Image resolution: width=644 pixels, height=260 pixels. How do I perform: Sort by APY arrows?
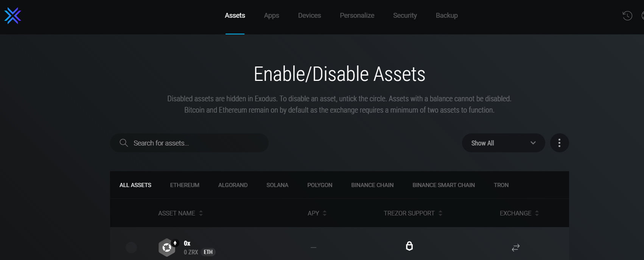325,213
